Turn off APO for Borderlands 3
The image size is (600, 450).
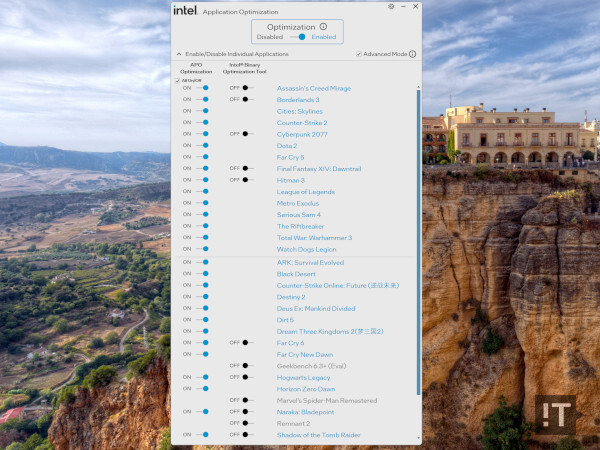point(202,99)
